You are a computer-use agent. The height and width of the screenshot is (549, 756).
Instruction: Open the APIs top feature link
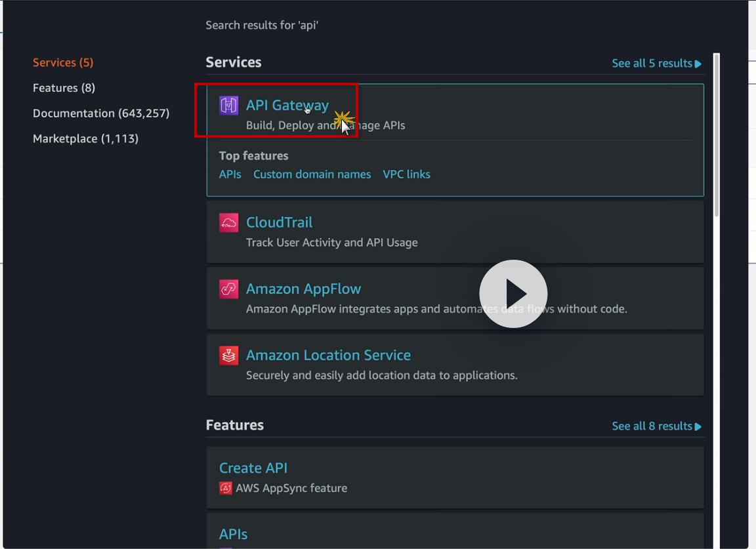pyautogui.click(x=230, y=174)
